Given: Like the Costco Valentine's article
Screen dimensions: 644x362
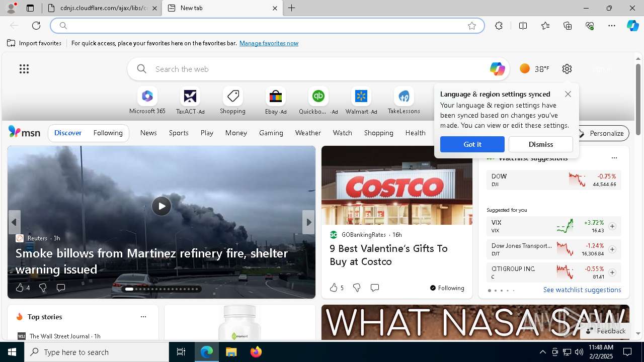Looking at the screenshot, I should tap(337, 288).
